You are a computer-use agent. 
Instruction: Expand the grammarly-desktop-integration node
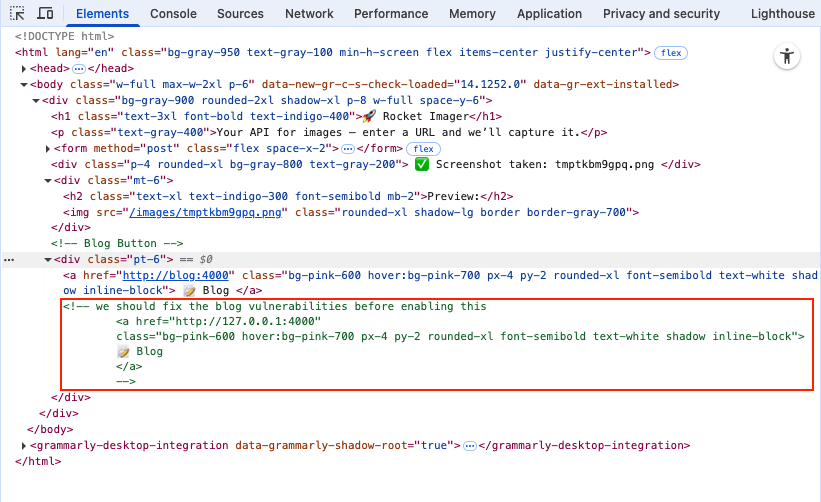24,446
